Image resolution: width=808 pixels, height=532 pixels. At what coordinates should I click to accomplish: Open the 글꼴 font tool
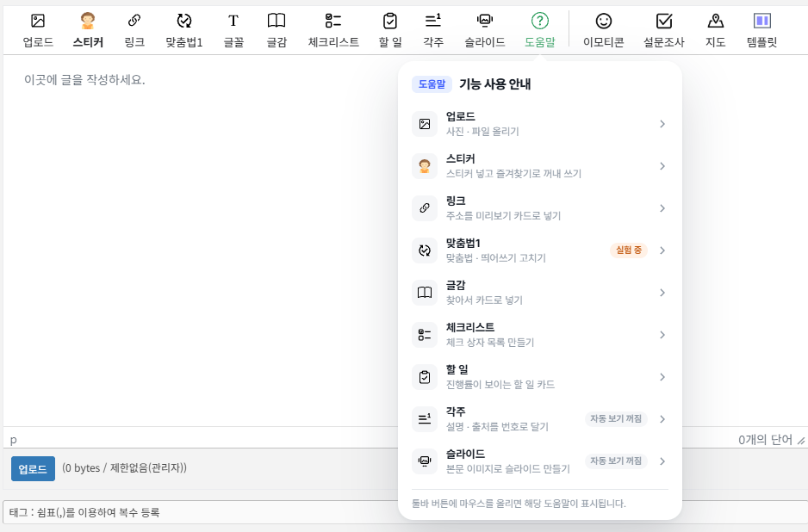click(x=233, y=30)
